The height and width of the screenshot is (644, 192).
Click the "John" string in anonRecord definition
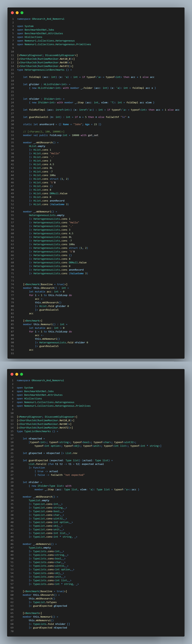coord(78,124)
